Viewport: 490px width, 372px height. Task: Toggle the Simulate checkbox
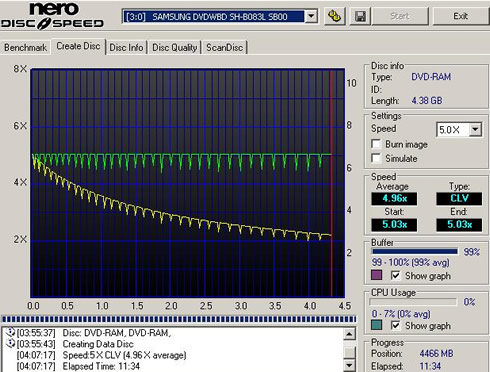[376, 158]
